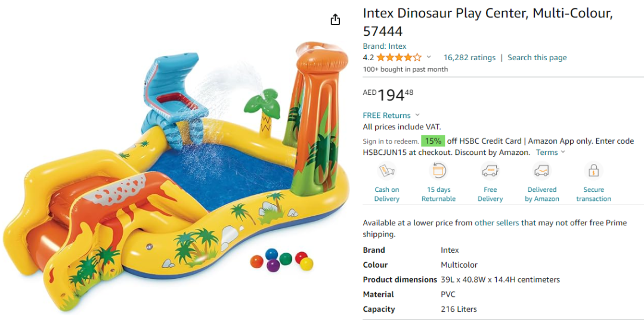
Task: Click the Delivered by Amazon box icon
Action: (x=541, y=171)
